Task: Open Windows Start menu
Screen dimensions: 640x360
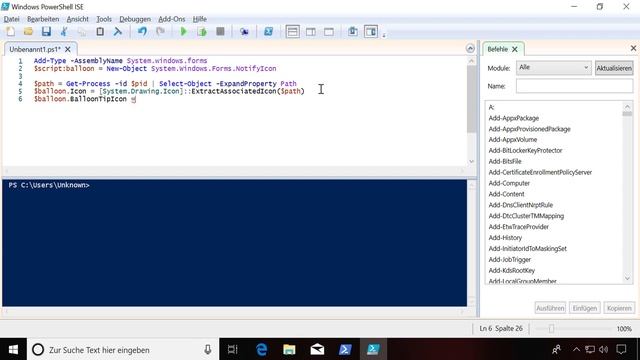Action: click(13, 349)
